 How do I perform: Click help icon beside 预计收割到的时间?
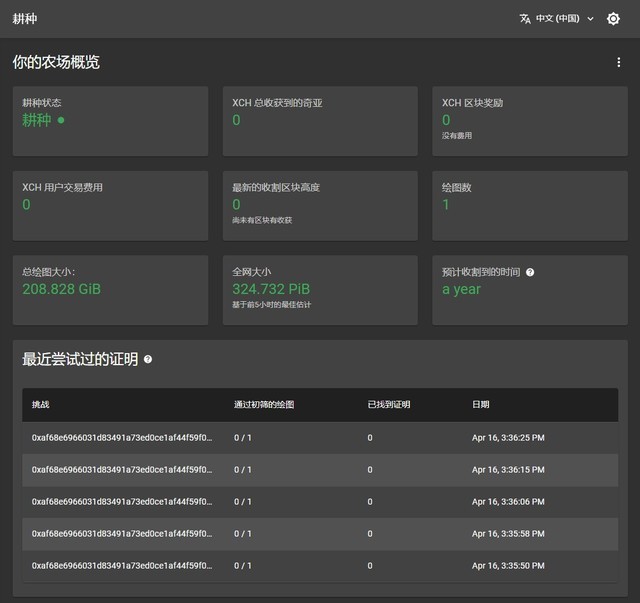coord(530,272)
